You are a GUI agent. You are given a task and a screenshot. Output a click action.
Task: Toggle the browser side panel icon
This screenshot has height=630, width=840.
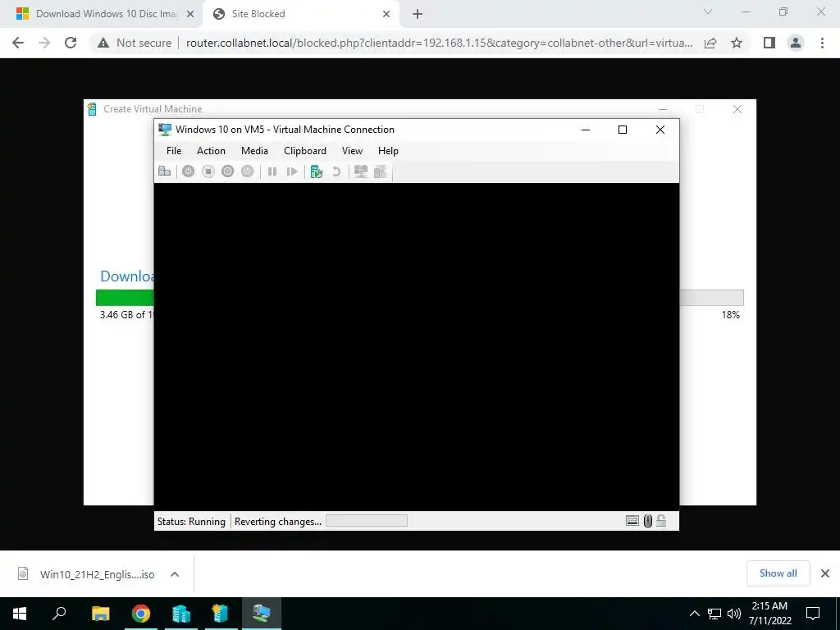(x=769, y=43)
